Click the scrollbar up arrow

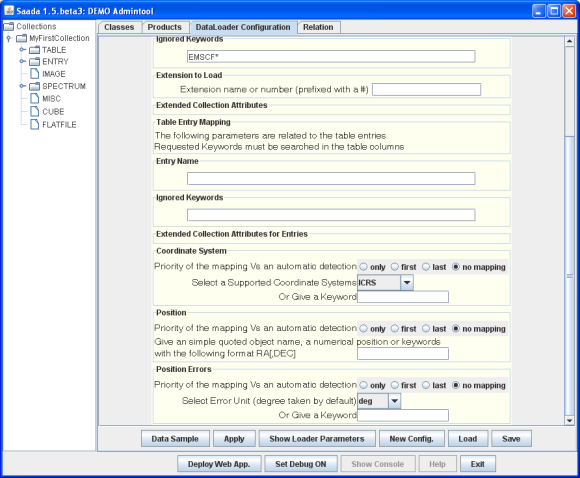569,41
